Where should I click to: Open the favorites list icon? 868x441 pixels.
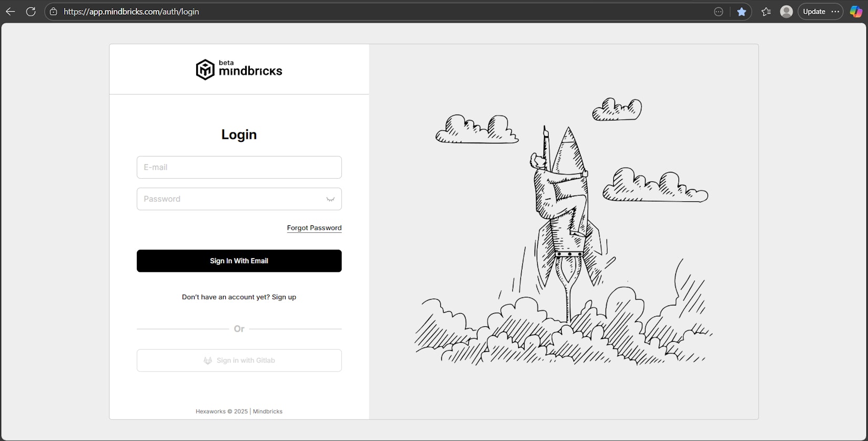click(766, 12)
